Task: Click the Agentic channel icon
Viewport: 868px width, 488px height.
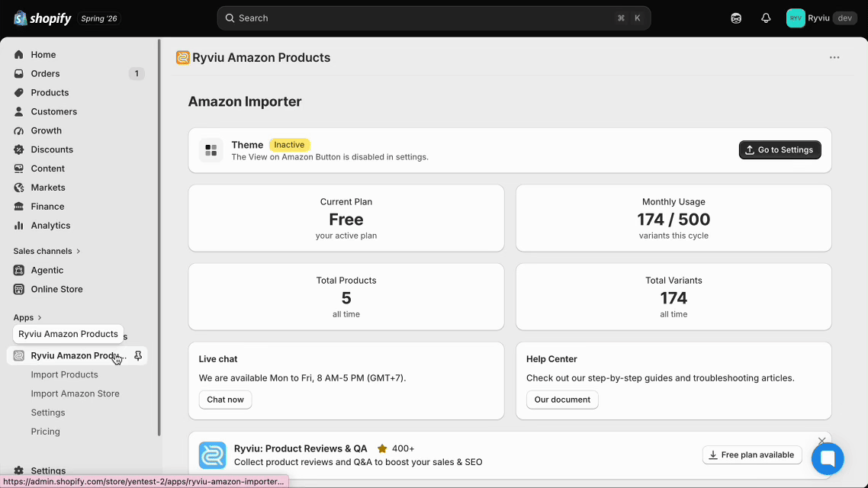Action: [19, 270]
